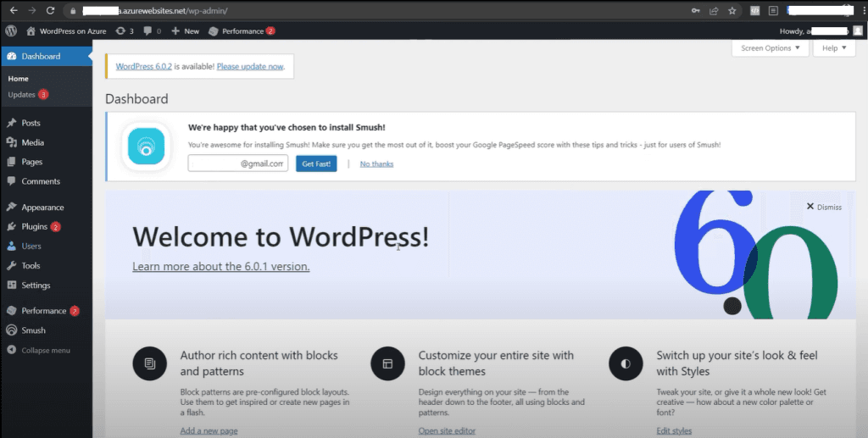Open Posts pushpin menu icon
This screenshot has height=438, width=868.
tap(12, 123)
